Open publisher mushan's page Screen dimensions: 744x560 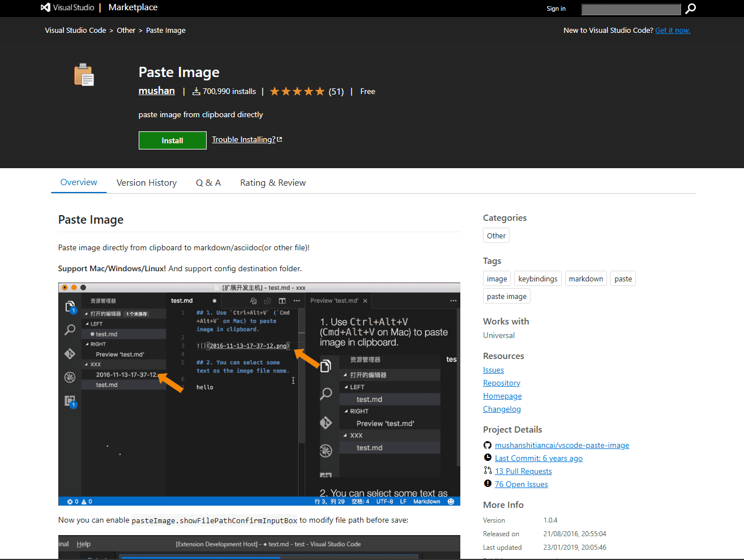[x=157, y=91]
